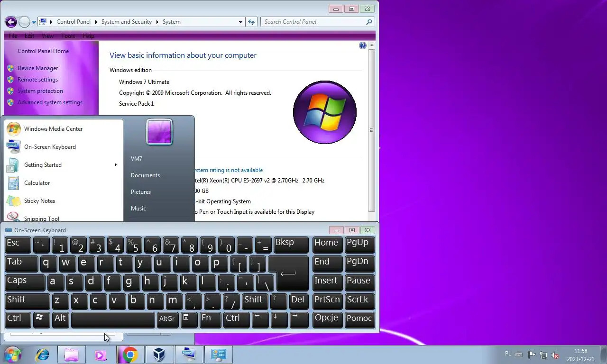Launch Snipping Tool from Start menu

tap(63, 217)
